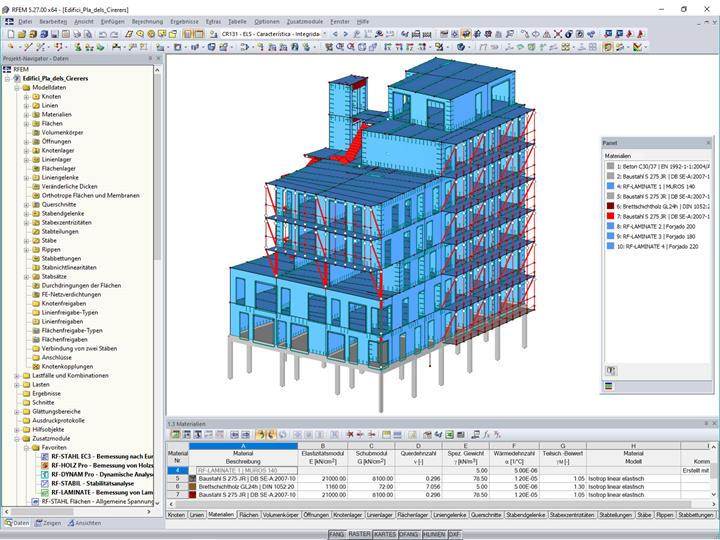Image resolution: width=720 pixels, height=540 pixels.
Task: Click the navigator horizontal scrollbar right arrow
Action: click(x=149, y=511)
